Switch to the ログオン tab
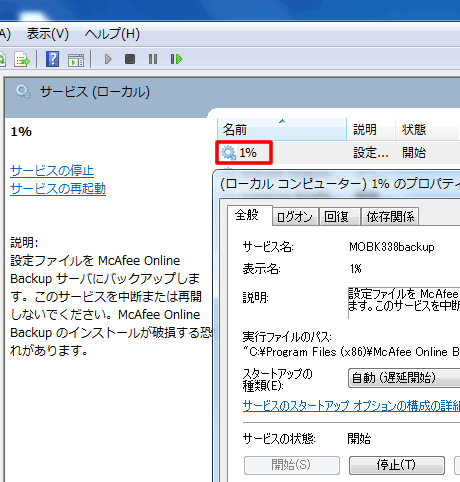 295,217
